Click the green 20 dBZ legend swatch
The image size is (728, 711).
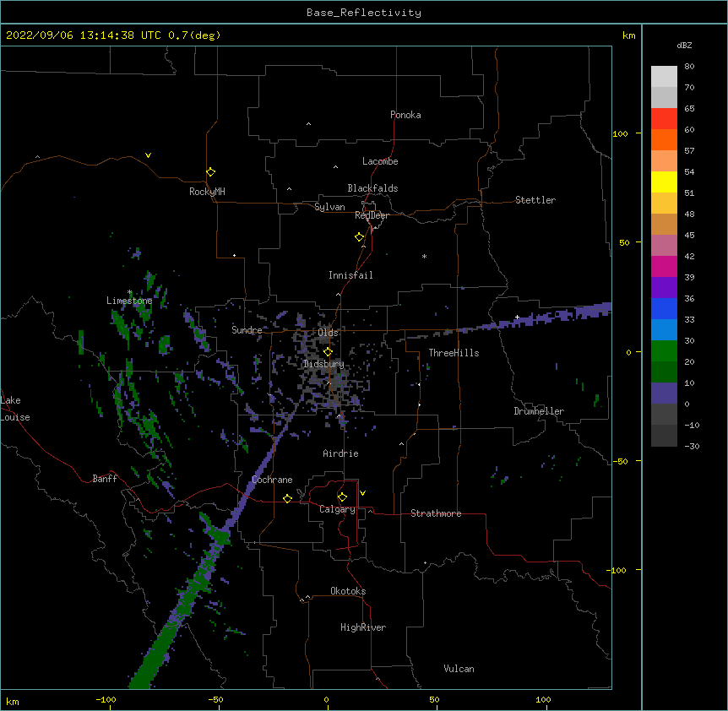click(x=664, y=351)
